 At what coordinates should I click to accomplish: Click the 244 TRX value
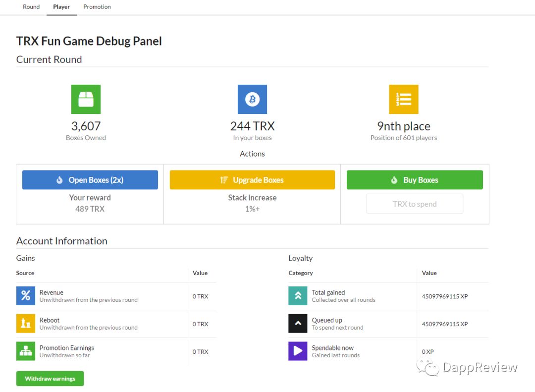252,126
